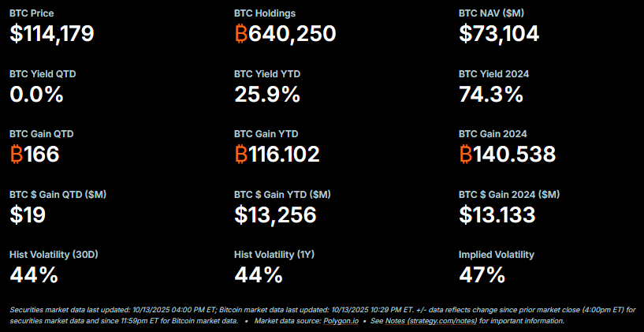Click the BTC Yield QTD label
The width and height of the screenshot is (644, 332).
pos(43,73)
